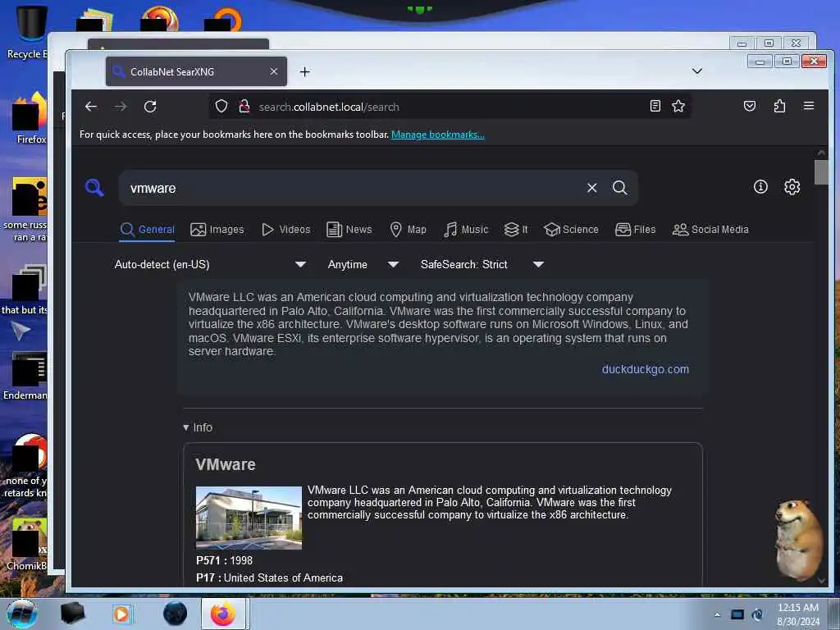The image size is (840, 630).
Task: Open the dark globe taskbar icon
Action: tap(176, 614)
